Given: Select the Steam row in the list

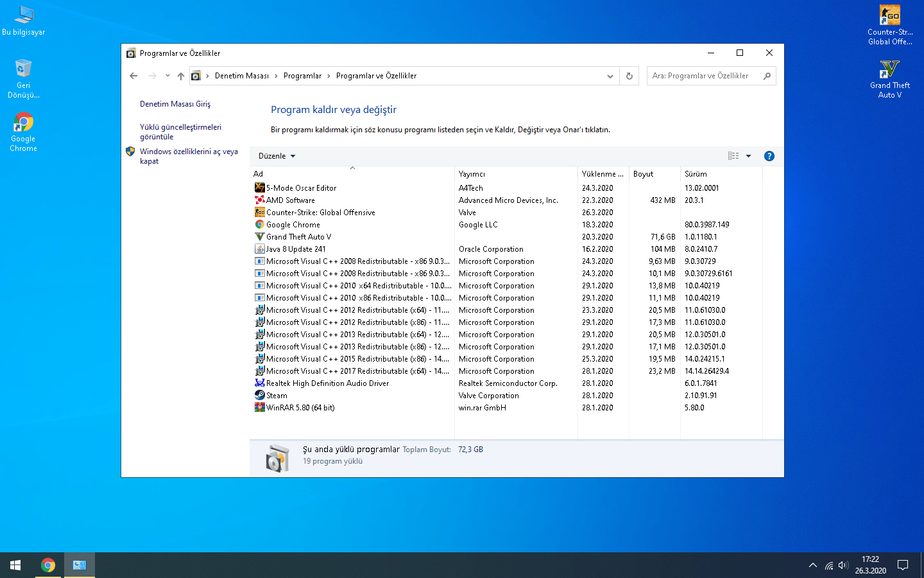Looking at the screenshot, I should click(507, 395).
